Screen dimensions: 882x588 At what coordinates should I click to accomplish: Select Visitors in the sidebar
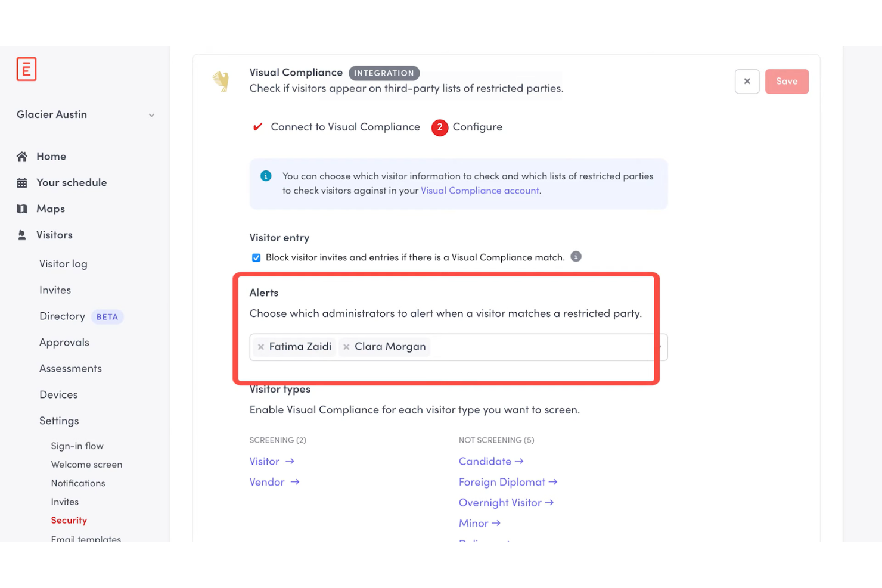click(x=54, y=235)
